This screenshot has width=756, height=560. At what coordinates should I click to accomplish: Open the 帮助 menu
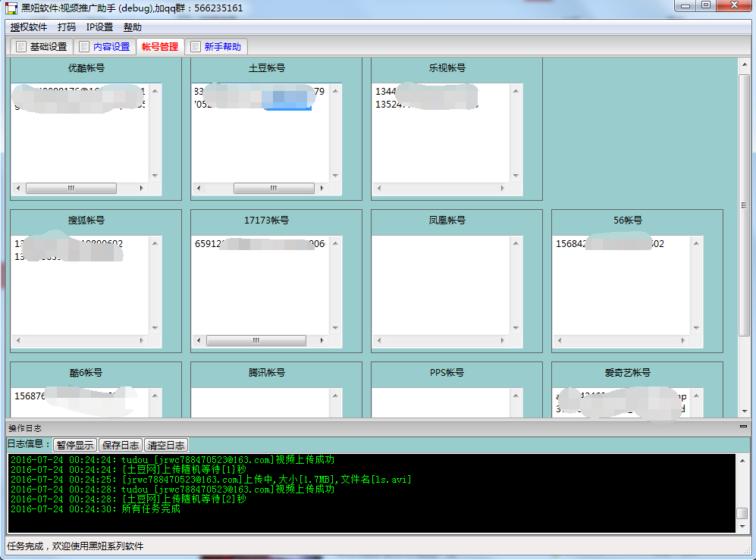click(x=132, y=27)
